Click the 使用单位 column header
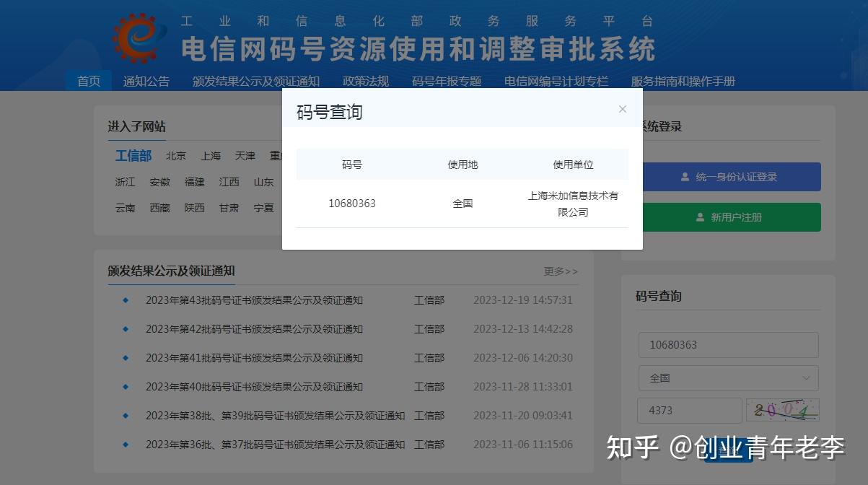This screenshot has height=485, width=868. point(573,165)
